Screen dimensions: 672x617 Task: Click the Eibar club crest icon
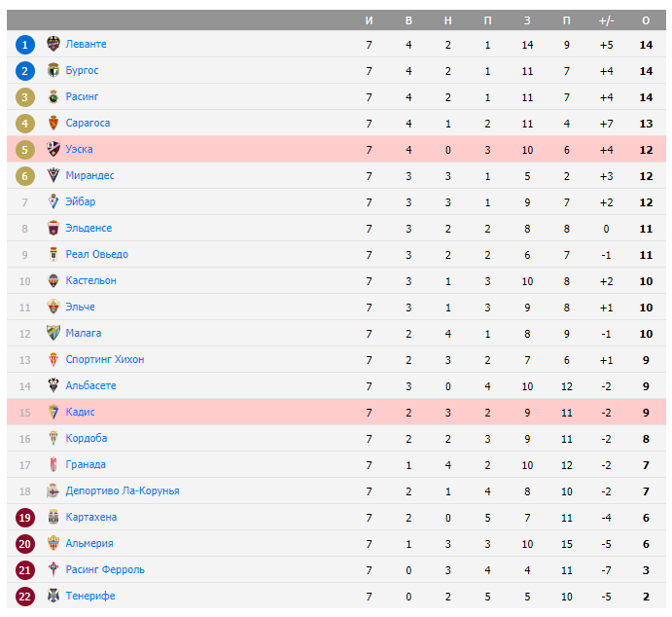pos(53,202)
